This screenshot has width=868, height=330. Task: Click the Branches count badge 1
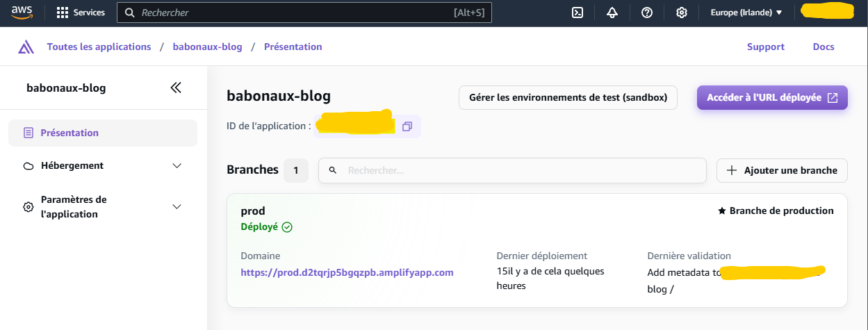point(296,170)
